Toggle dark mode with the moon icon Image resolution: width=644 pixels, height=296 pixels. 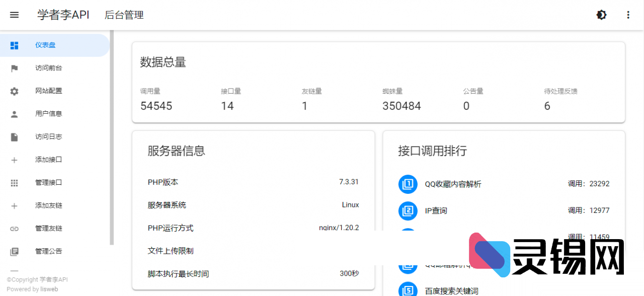[601, 15]
